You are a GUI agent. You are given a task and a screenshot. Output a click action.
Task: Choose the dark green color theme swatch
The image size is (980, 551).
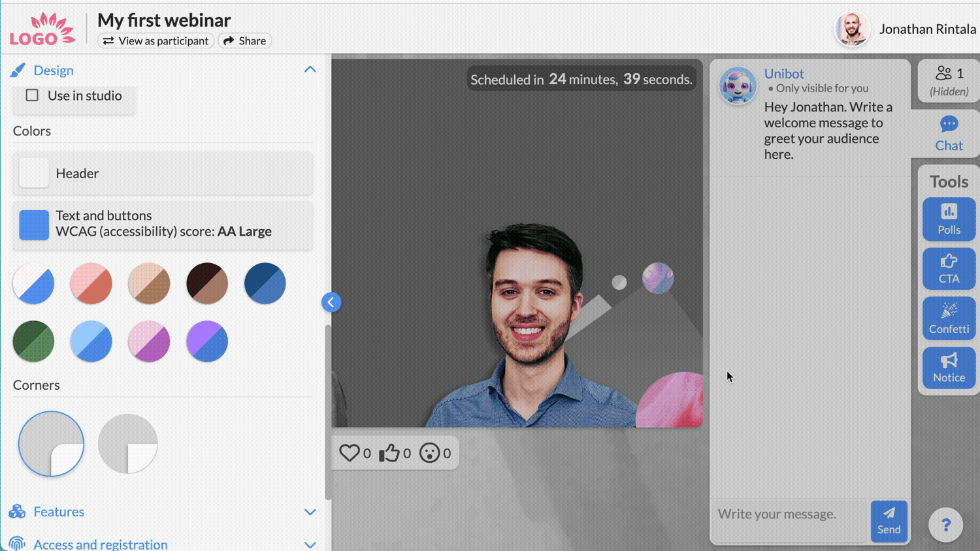(33, 341)
